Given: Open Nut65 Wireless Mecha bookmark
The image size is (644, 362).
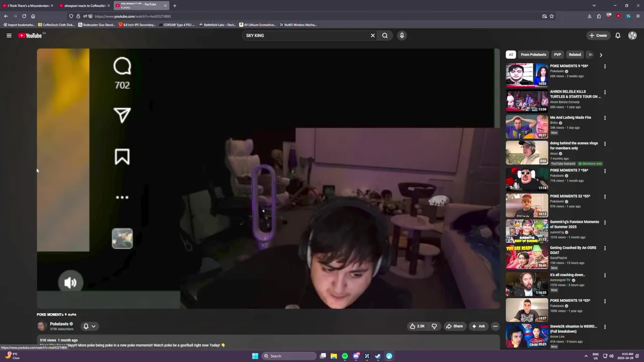Looking at the screenshot, I should click(x=298, y=25).
